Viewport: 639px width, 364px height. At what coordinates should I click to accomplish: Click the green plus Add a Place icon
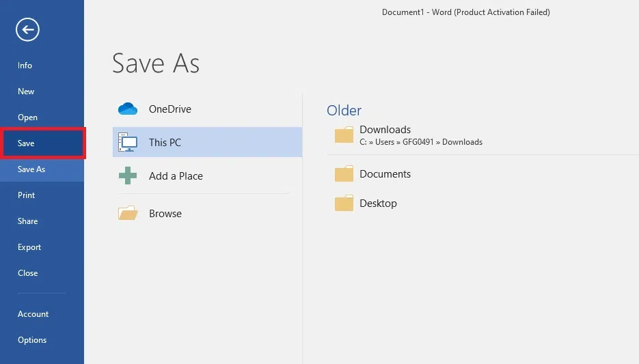[128, 176]
